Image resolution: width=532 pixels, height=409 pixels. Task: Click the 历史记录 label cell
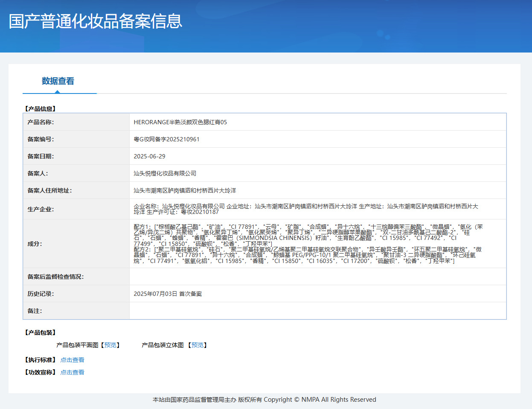76,294
